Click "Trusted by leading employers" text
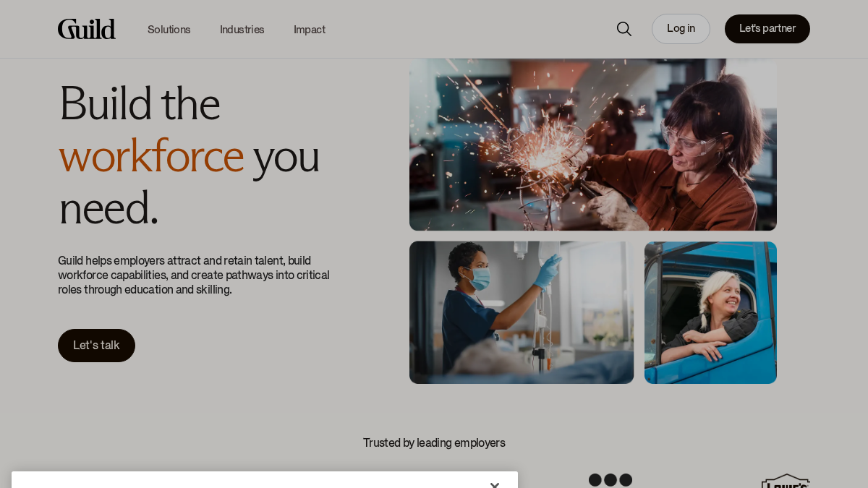The image size is (868, 488). [x=434, y=442]
